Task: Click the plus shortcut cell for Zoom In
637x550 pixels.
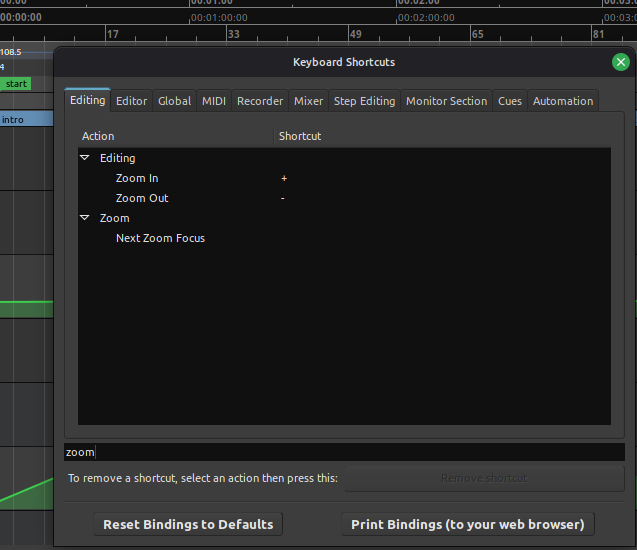Action: 284,178
